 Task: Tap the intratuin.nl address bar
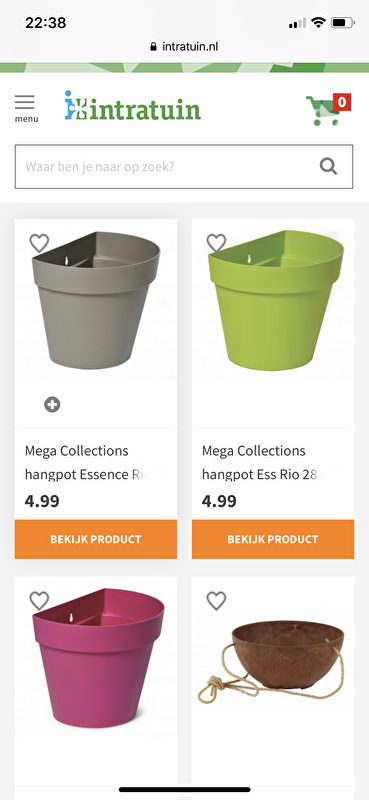[184, 47]
